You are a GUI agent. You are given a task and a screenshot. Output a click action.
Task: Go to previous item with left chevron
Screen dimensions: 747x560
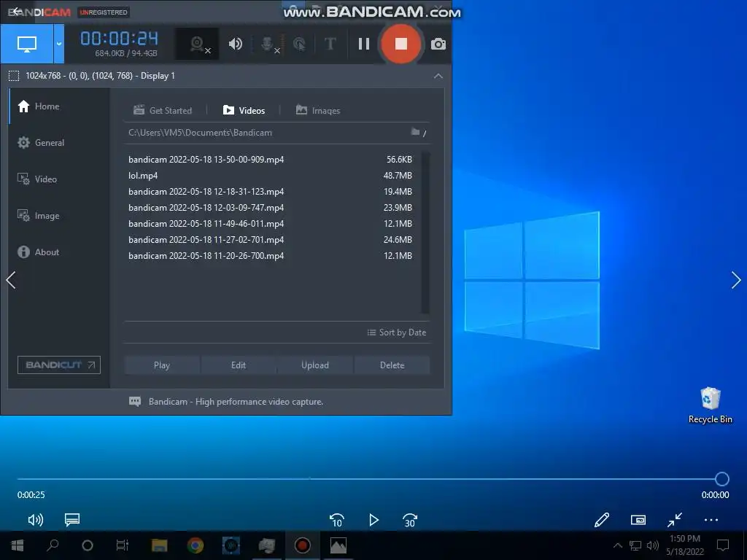coord(11,280)
